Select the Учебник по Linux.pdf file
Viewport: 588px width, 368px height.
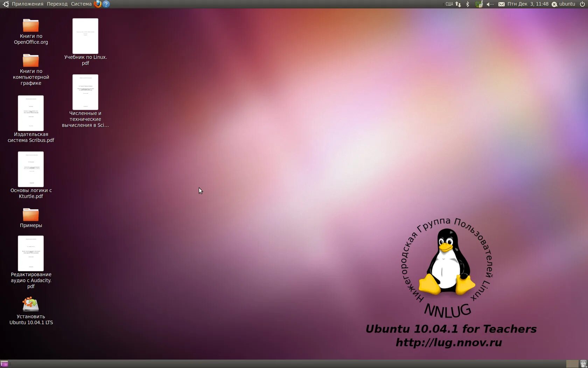[x=85, y=42]
